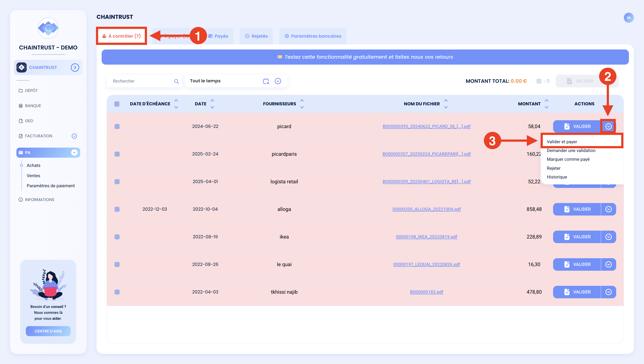The width and height of the screenshot is (644, 364).
Task: Click Valider button for alloga row
Action: (x=577, y=209)
